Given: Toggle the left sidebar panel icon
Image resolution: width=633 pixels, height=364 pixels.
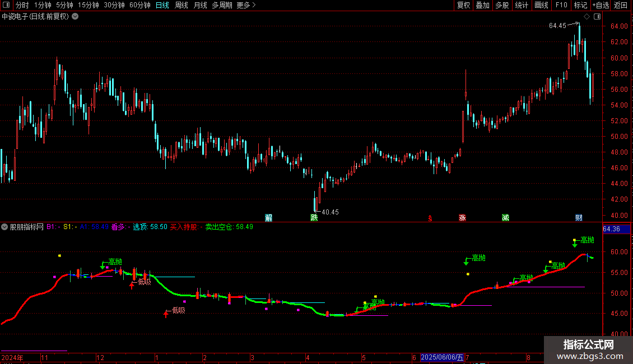Looking at the screenshot, I should pos(6,5).
